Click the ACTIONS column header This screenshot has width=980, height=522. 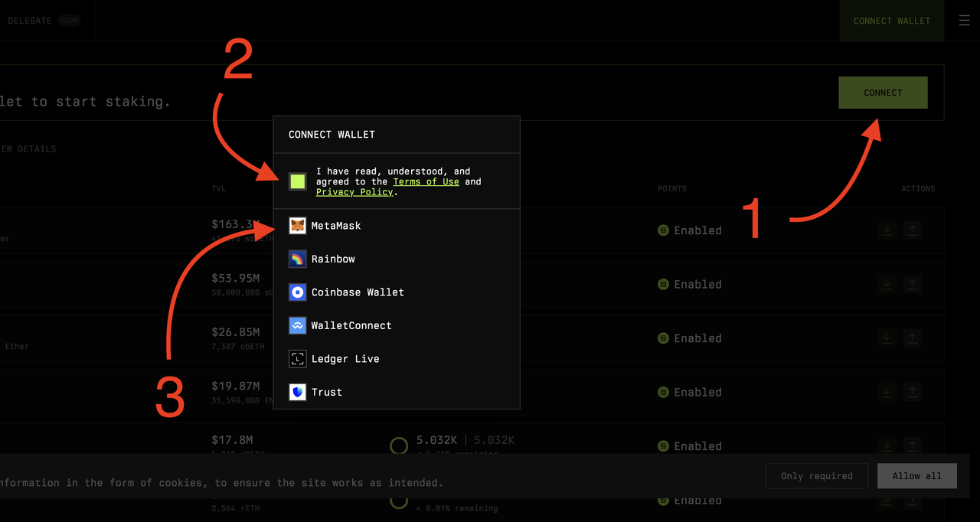(918, 188)
